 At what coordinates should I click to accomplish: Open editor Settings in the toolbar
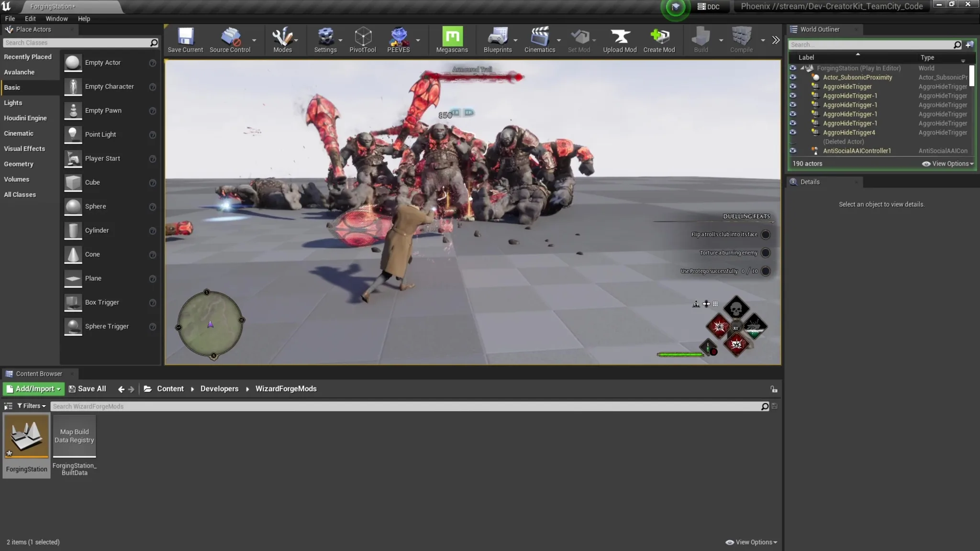(325, 40)
